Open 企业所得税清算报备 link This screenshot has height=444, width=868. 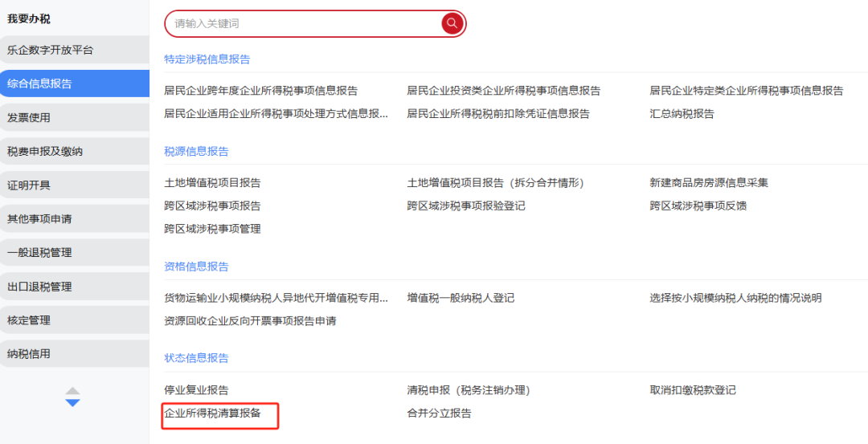point(212,413)
